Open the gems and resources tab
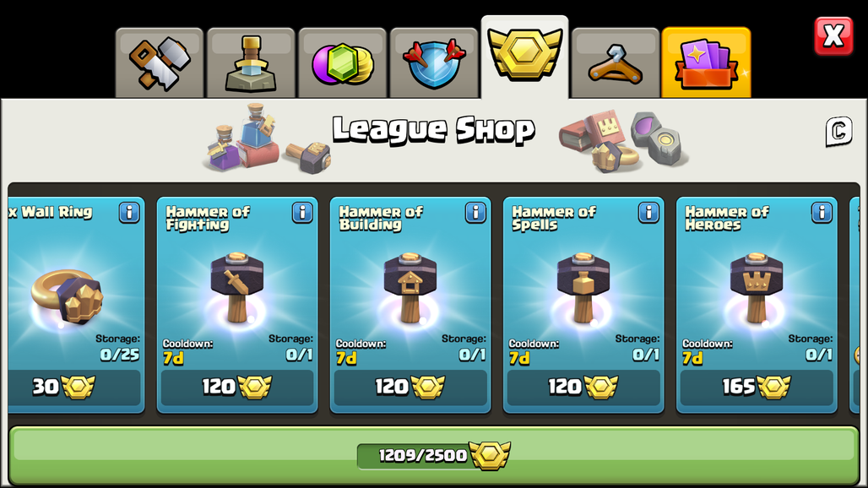 click(x=342, y=63)
